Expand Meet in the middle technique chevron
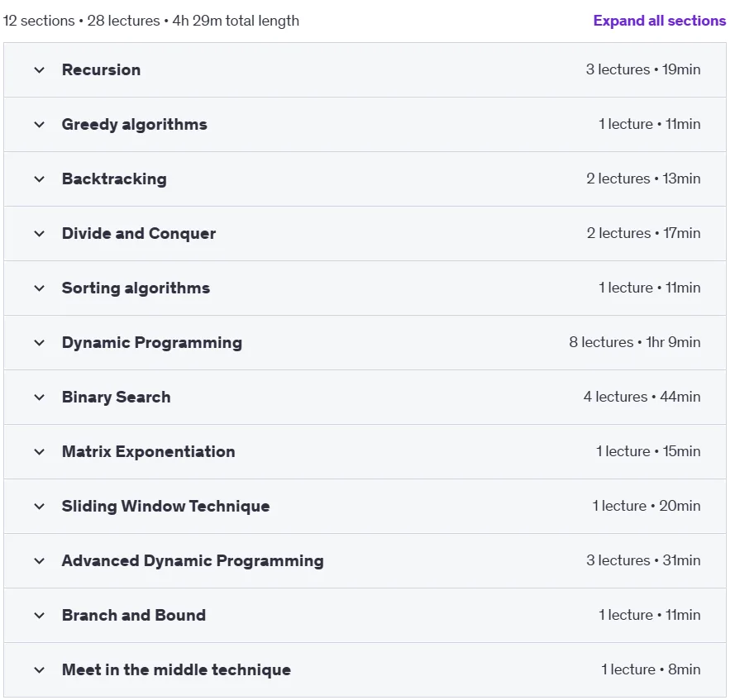Image resolution: width=730 pixels, height=700 pixels. (x=40, y=670)
